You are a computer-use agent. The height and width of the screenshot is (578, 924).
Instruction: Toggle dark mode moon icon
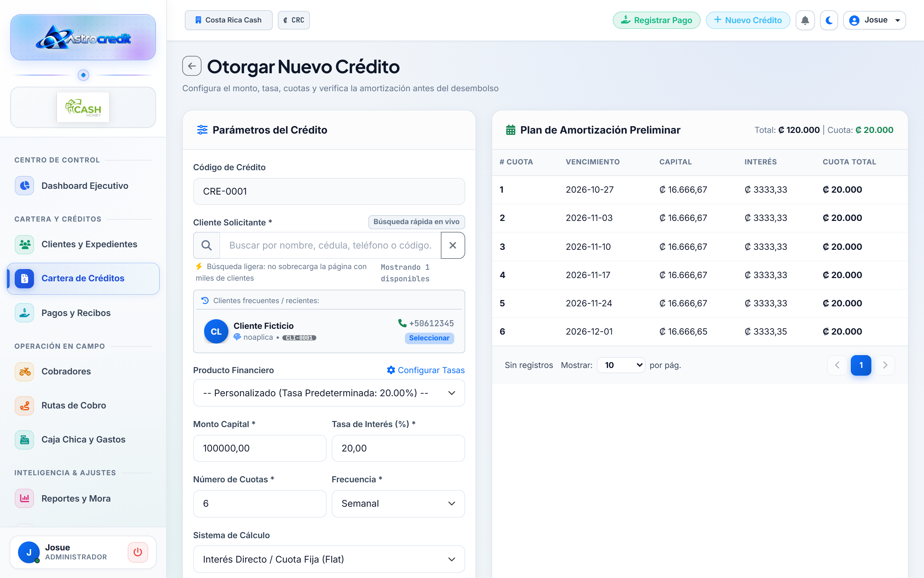(x=829, y=20)
